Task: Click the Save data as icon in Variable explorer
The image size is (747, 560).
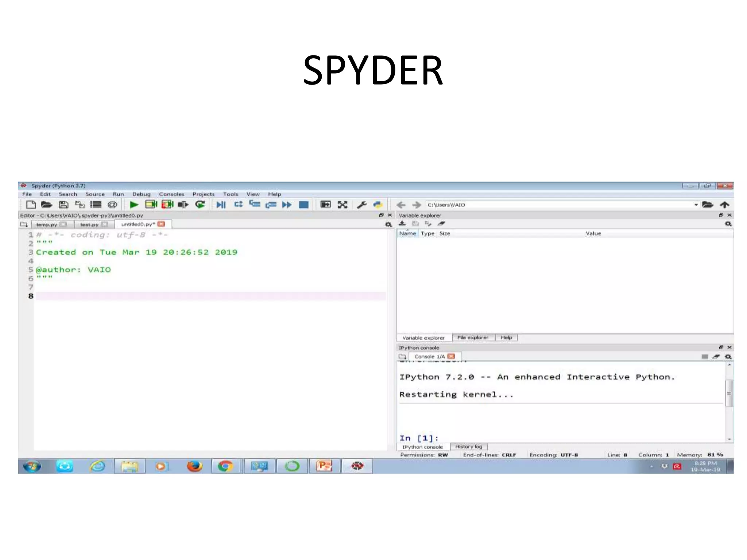Action: click(x=428, y=223)
